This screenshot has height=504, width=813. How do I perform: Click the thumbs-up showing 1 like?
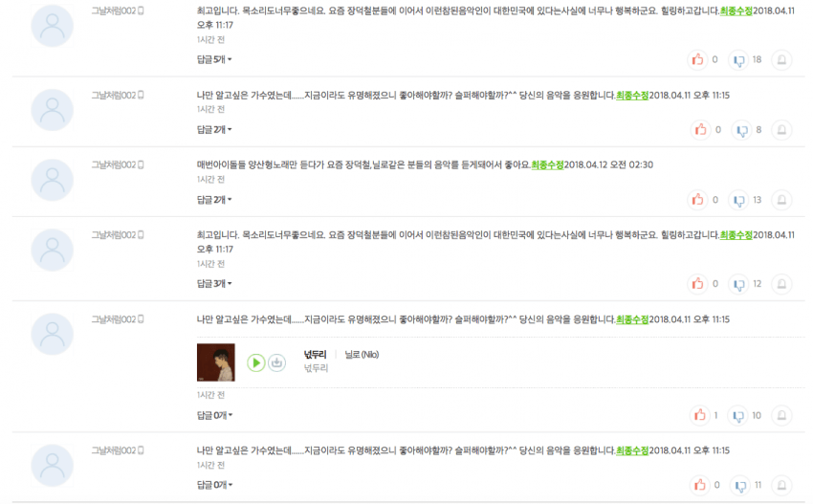[x=700, y=415]
